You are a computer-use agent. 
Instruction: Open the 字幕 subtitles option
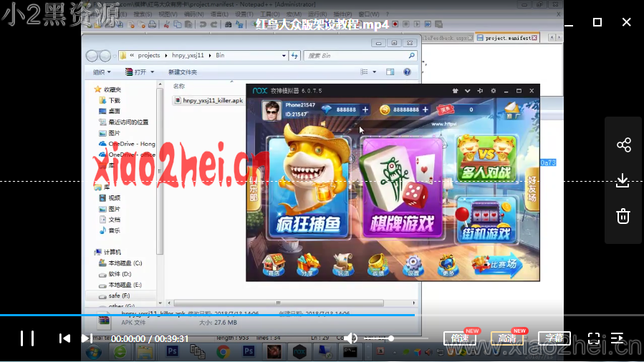tap(554, 338)
